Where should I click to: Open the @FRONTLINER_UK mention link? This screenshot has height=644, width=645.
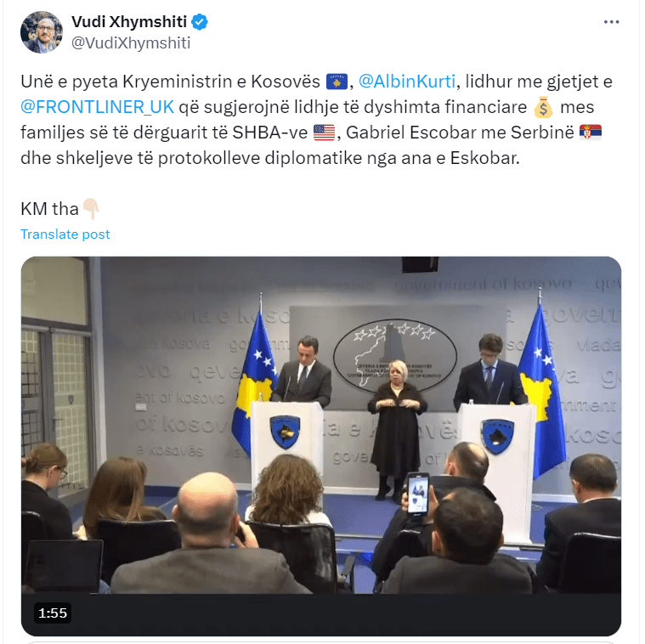point(98,107)
